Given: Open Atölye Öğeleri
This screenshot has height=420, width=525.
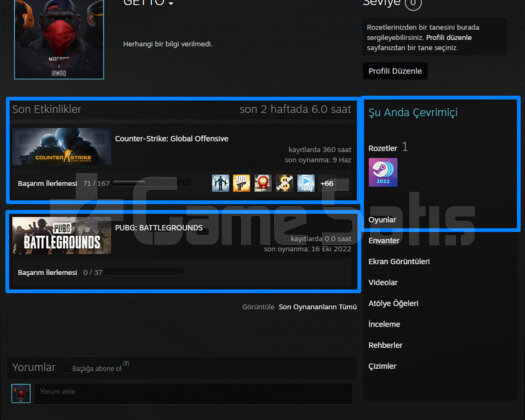Looking at the screenshot, I should 393,303.
